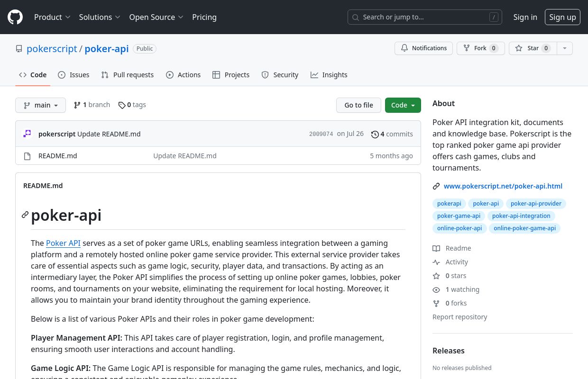Image resolution: width=588 pixels, height=379 pixels.
Task: Open the Pricing page
Action: [x=204, y=17]
